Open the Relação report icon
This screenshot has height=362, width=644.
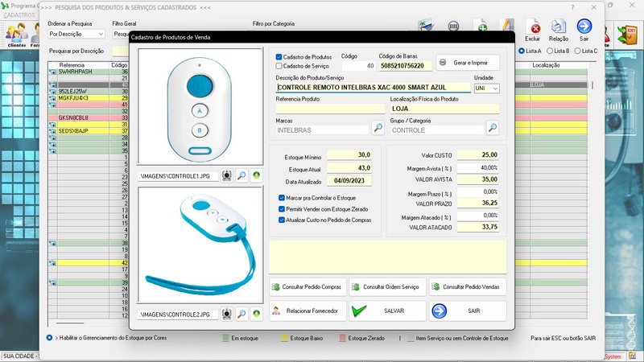coord(558,29)
